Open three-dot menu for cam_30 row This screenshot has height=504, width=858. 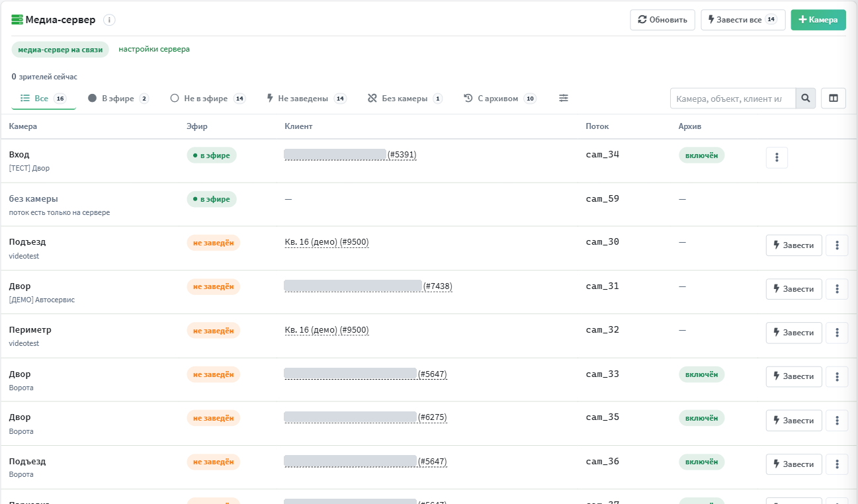837,245
